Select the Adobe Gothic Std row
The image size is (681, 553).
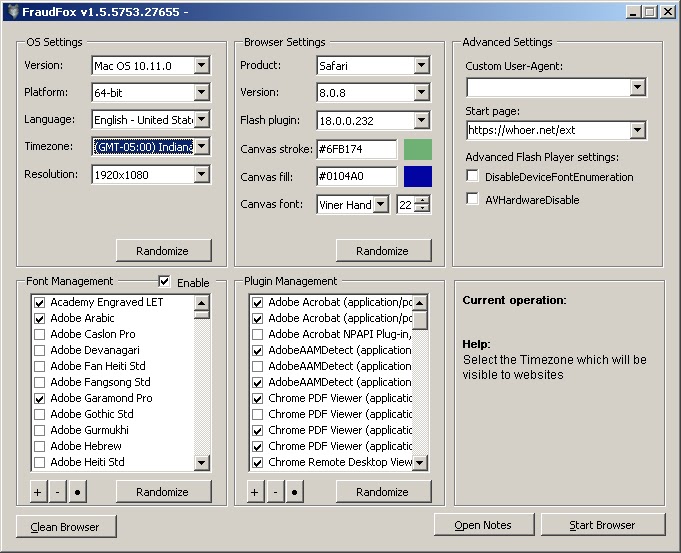click(113, 414)
